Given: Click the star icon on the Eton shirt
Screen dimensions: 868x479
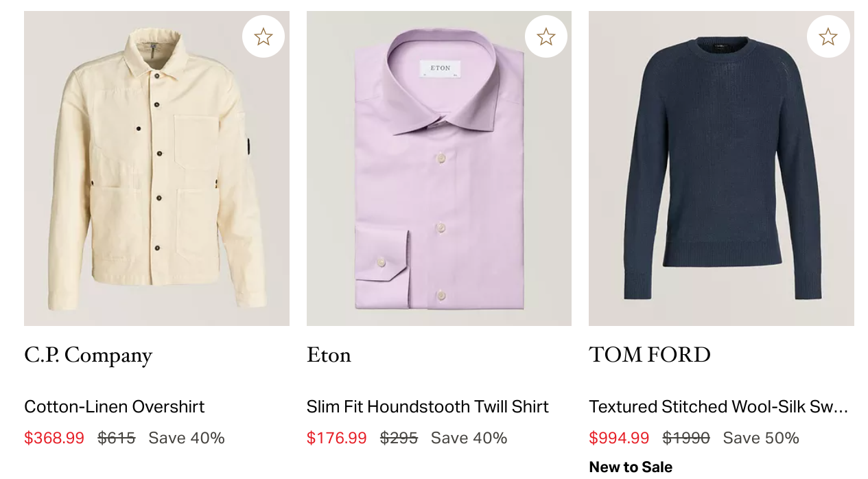Looking at the screenshot, I should point(546,36).
